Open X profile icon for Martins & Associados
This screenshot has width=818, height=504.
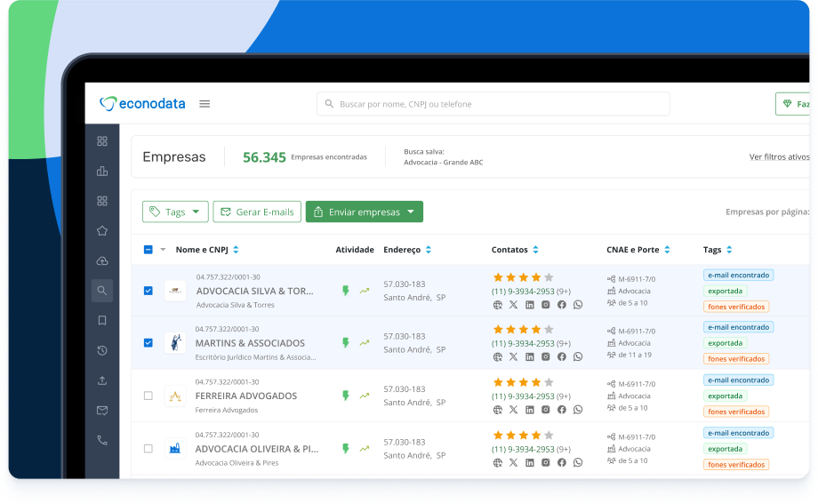pyautogui.click(x=513, y=356)
